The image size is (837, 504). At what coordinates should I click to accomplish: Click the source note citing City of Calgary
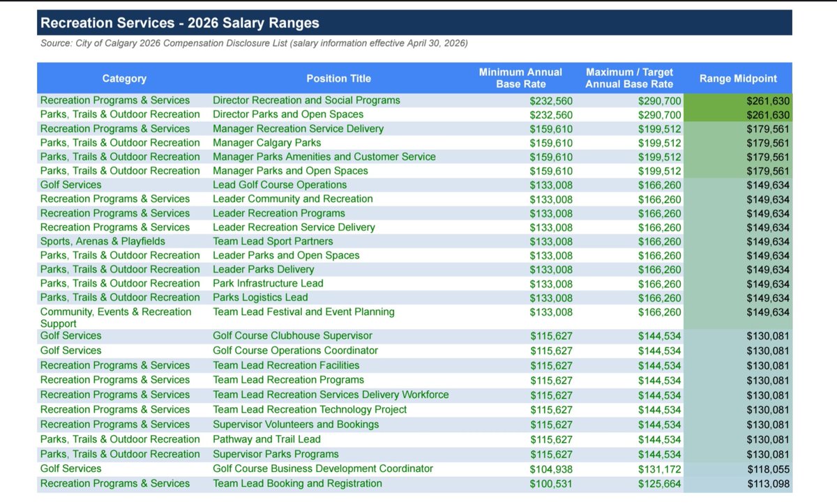[x=254, y=43]
